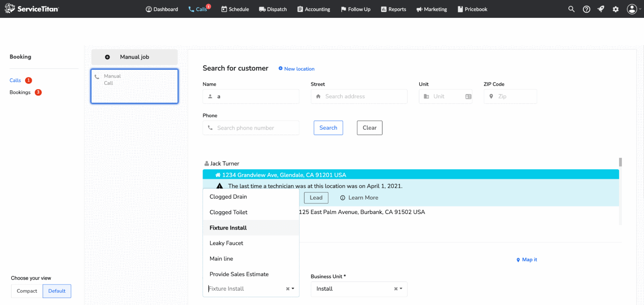Open the Help question mark icon
This screenshot has height=305, width=644.
click(586, 9)
